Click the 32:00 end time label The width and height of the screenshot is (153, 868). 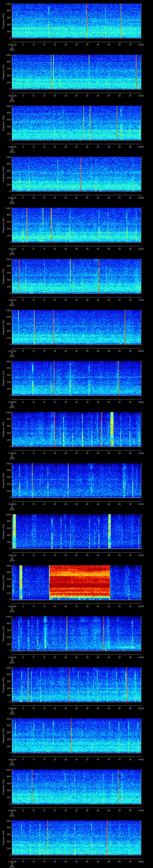(141, 44)
